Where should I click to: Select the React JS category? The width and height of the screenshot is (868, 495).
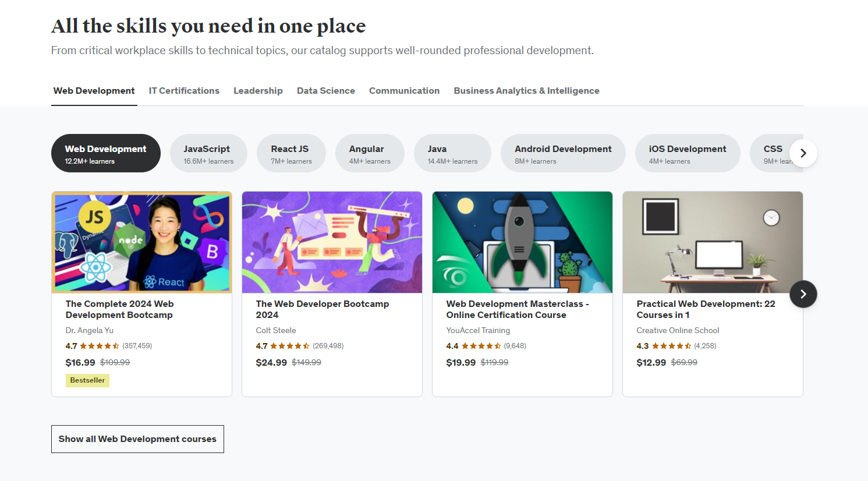pyautogui.click(x=291, y=153)
